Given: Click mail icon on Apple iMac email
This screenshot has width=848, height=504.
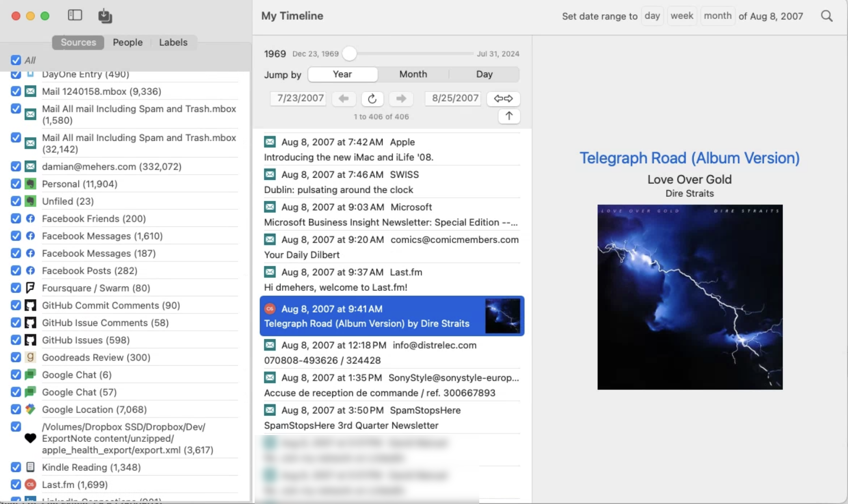Looking at the screenshot, I should [x=270, y=142].
